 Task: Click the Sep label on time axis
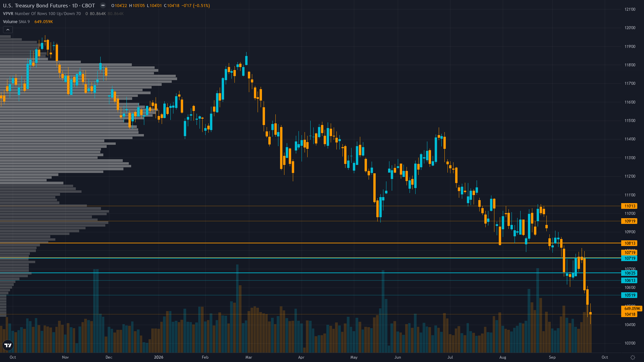(x=552, y=357)
